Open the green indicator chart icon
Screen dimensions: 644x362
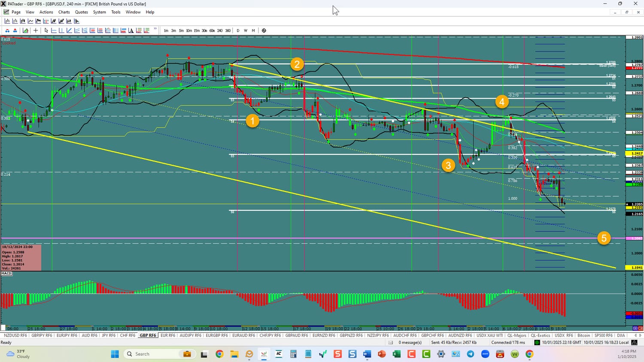tap(25, 30)
